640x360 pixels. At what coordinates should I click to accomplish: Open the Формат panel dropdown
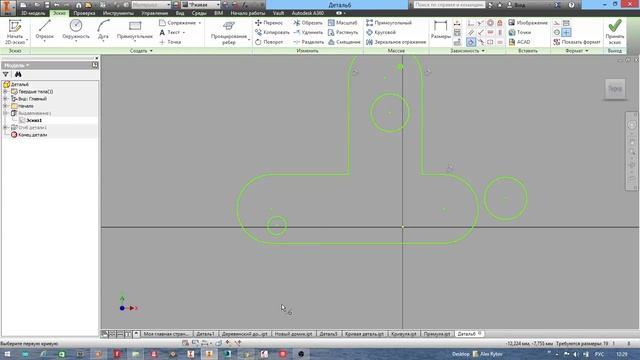[577, 51]
